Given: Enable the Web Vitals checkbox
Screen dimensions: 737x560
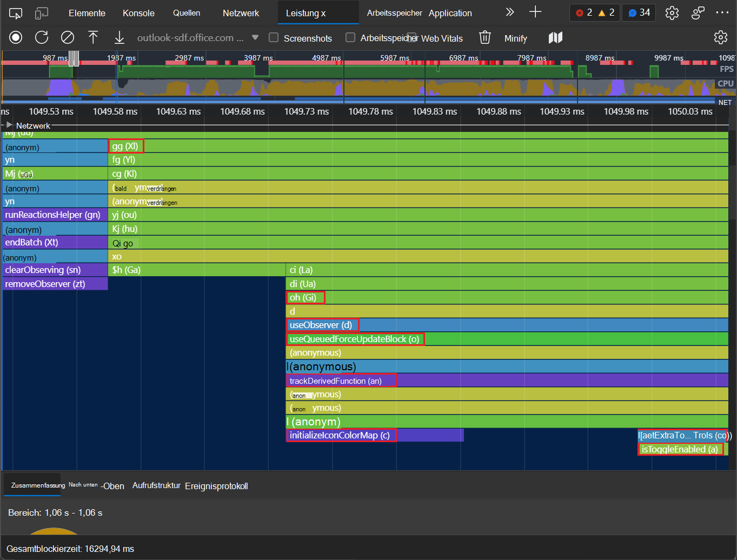Looking at the screenshot, I should pos(411,37).
